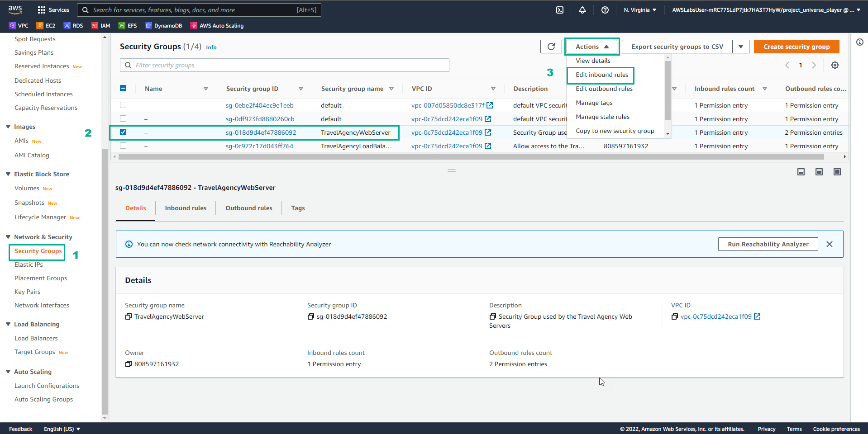Open the info panel icon at right edge
Screen dimensions: 868x434
[x=859, y=42]
